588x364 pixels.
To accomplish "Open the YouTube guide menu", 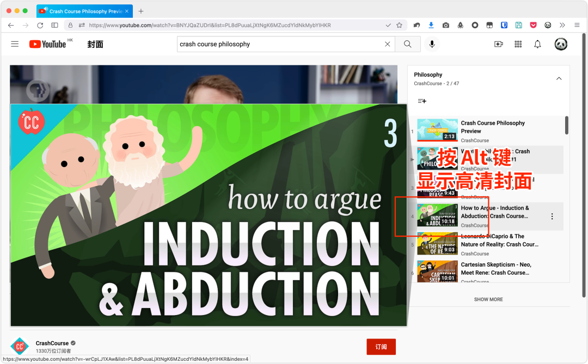I will point(15,44).
